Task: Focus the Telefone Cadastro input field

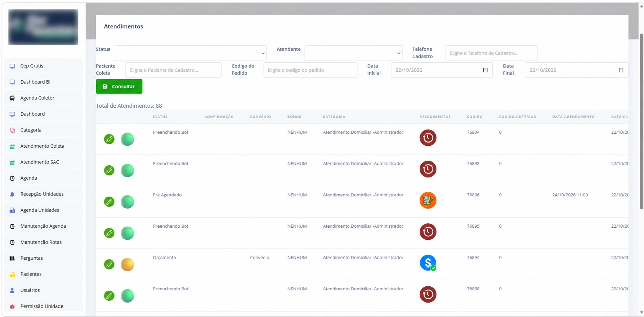Action: [x=492, y=53]
